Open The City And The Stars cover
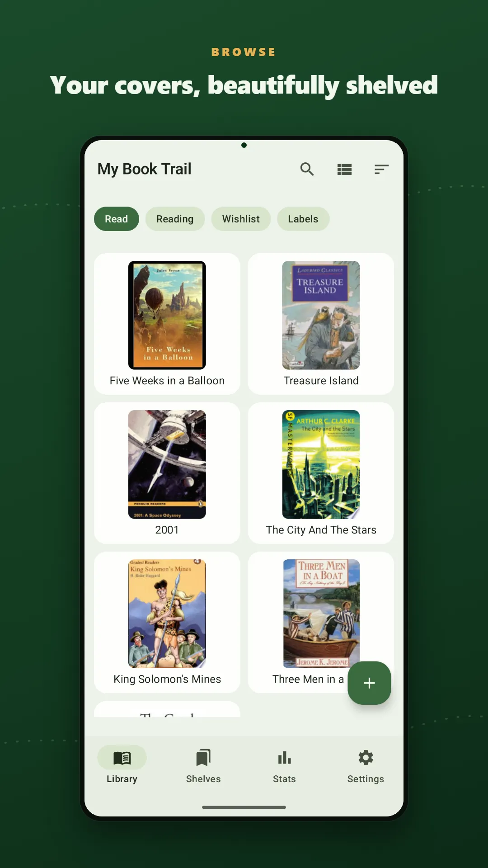 click(x=321, y=464)
